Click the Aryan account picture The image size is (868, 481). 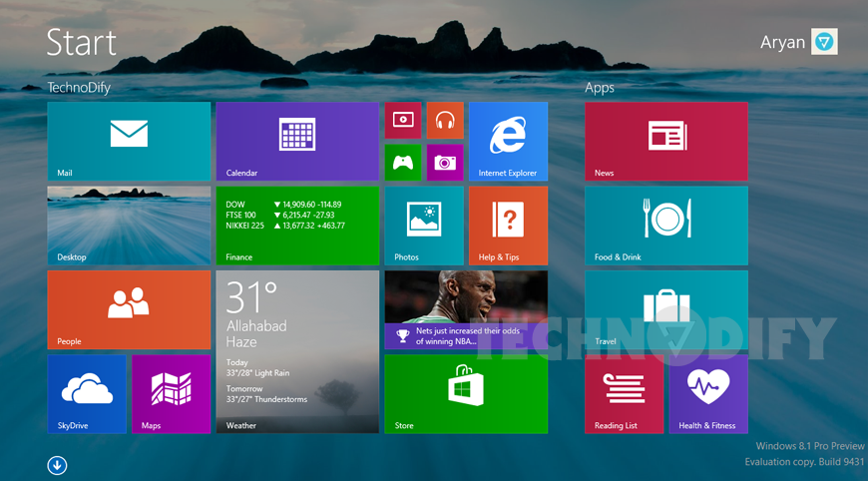point(824,42)
